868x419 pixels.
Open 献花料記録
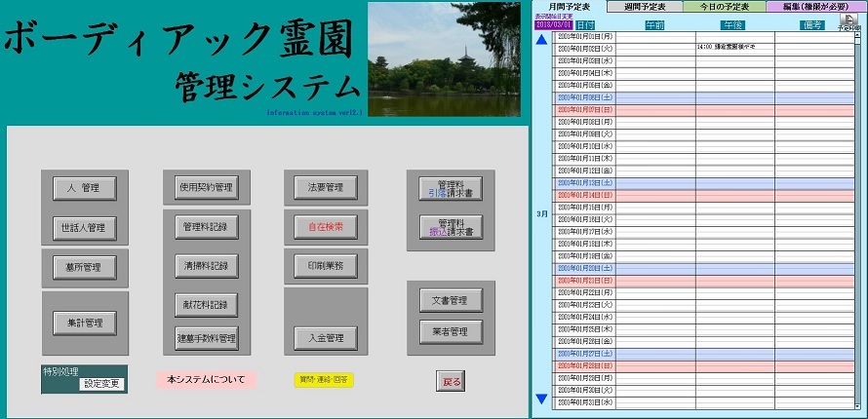(x=207, y=305)
